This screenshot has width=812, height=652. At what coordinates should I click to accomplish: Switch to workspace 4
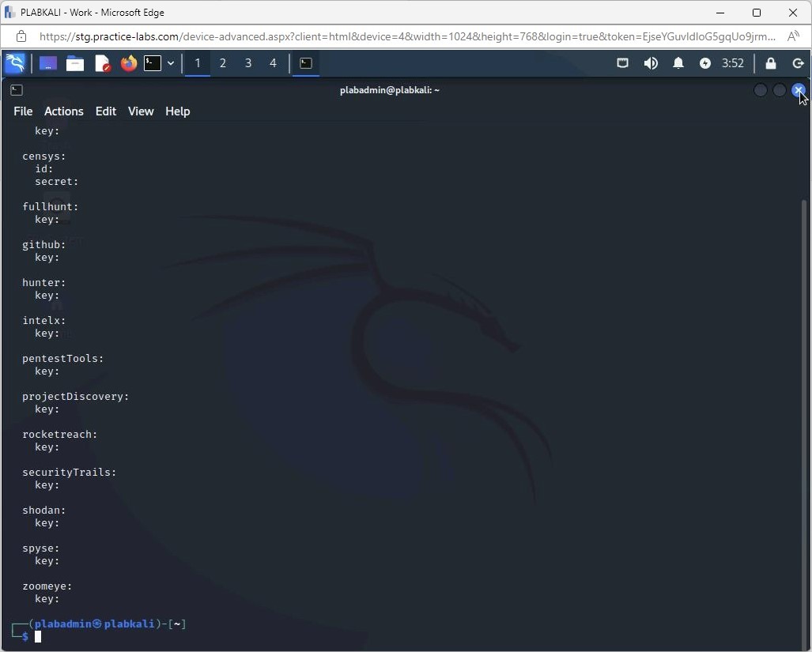pos(274,63)
